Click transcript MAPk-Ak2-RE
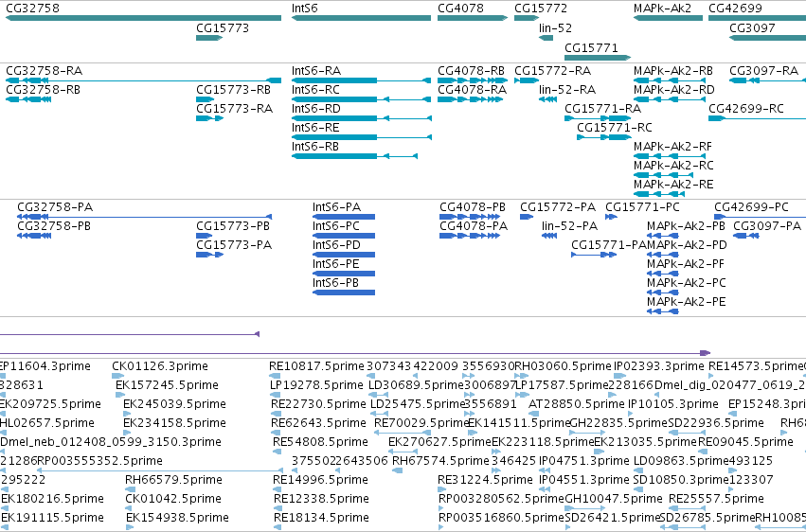The image size is (806, 532). 673,185
